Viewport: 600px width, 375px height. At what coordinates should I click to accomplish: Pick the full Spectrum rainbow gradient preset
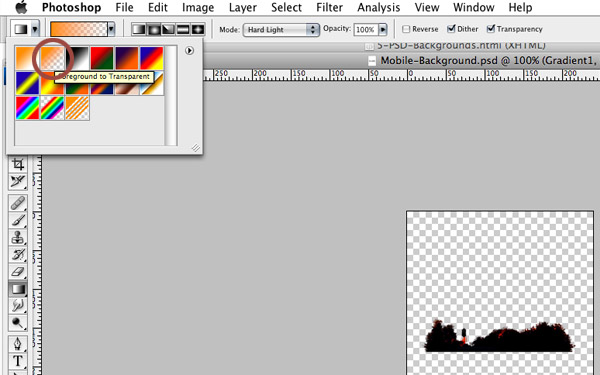(27, 108)
